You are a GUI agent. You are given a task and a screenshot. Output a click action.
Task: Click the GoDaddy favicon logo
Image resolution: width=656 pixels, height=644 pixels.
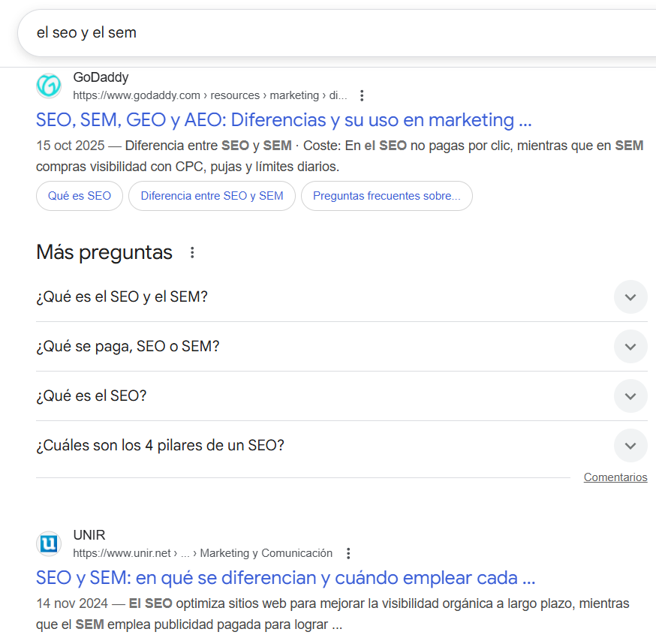[49, 86]
